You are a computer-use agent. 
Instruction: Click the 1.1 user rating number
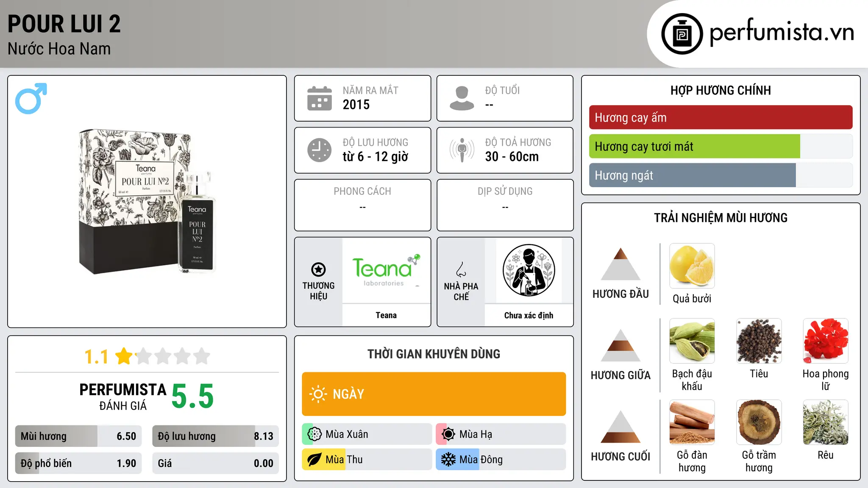[97, 357]
